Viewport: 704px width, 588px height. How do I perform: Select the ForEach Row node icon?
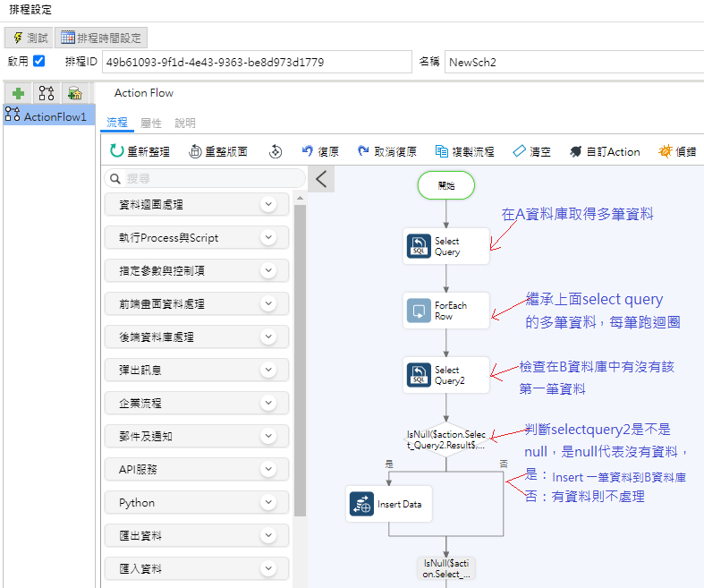click(x=419, y=311)
